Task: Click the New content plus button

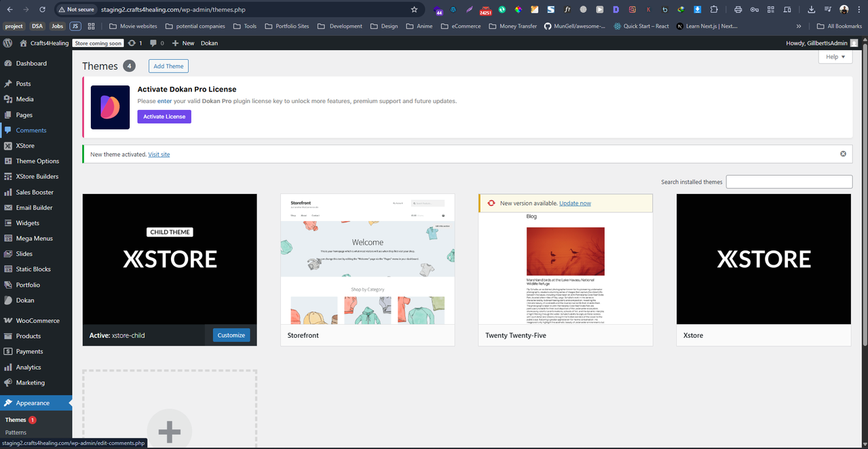Action: 183,43
